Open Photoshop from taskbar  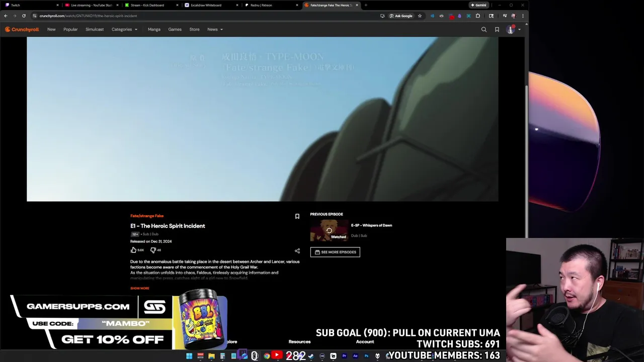point(366,356)
